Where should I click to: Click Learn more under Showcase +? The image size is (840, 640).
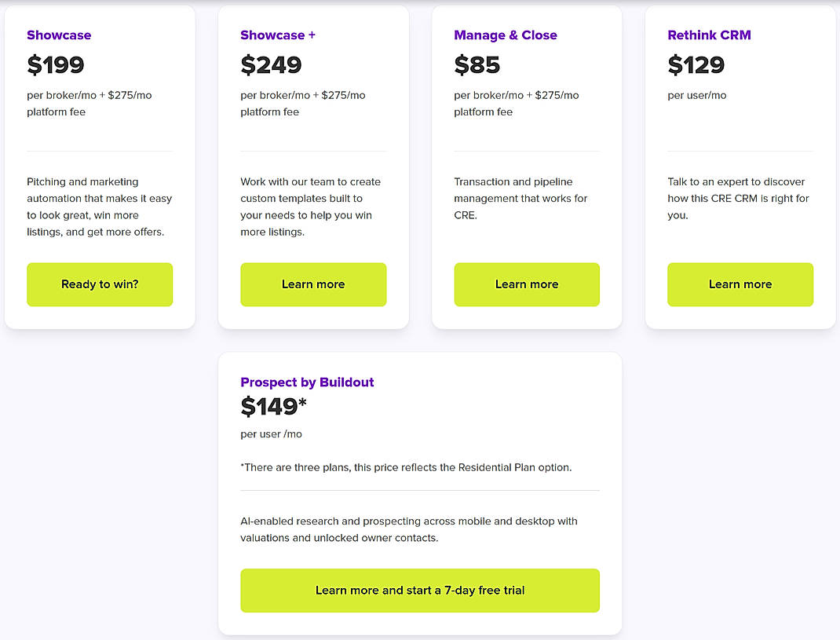(312, 284)
